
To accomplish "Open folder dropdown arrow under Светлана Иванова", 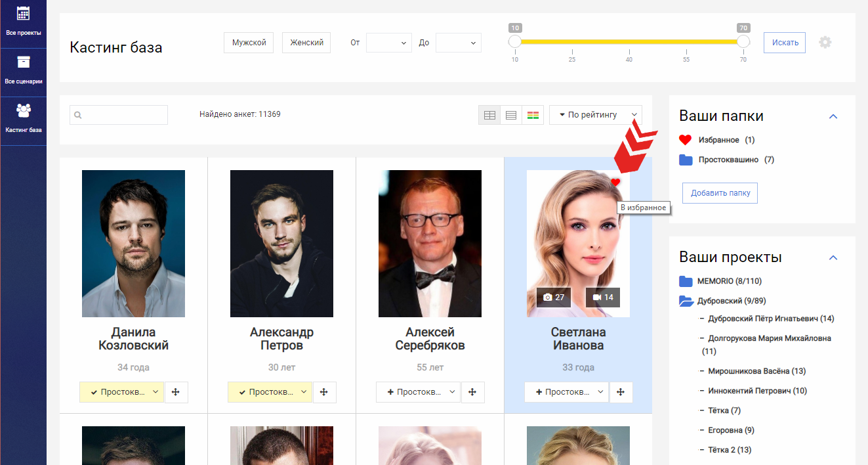I will click(x=601, y=392).
